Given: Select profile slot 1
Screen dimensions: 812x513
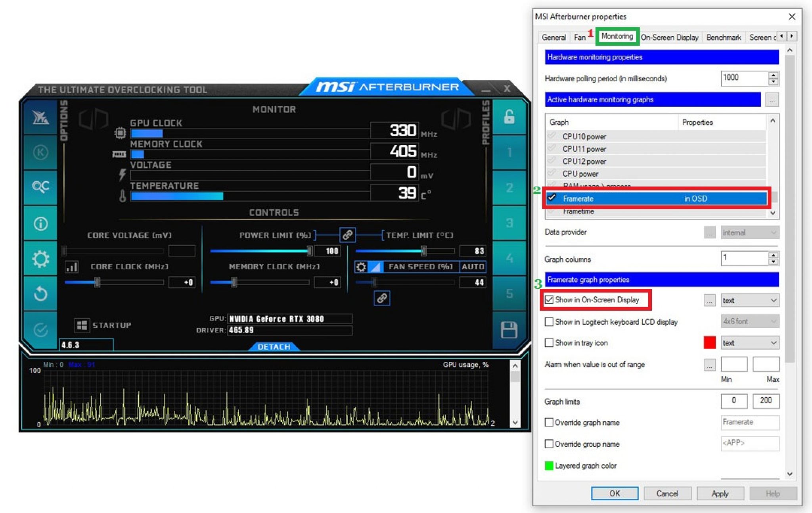Looking at the screenshot, I should [509, 152].
